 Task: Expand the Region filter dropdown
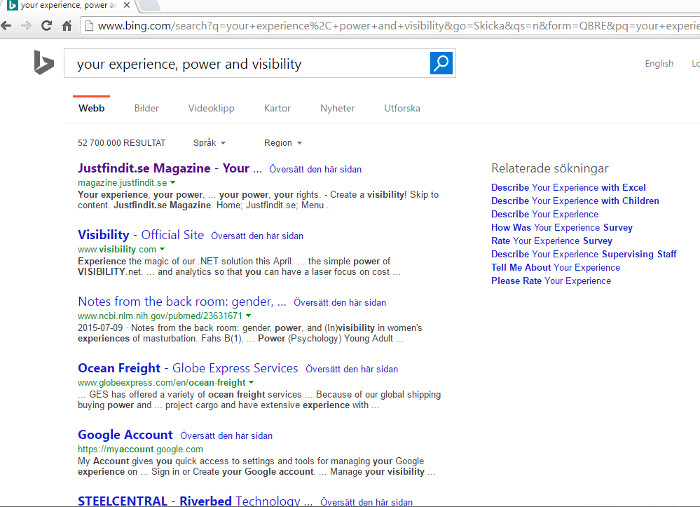click(x=283, y=143)
